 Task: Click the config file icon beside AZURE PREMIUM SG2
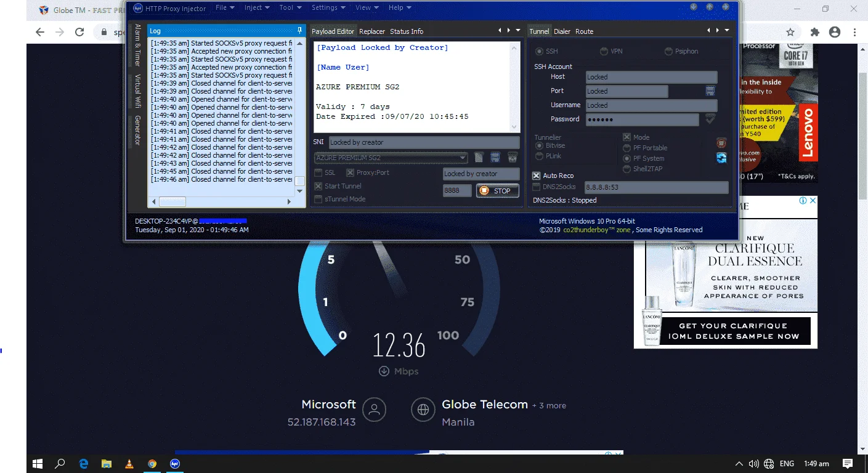tap(479, 158)
